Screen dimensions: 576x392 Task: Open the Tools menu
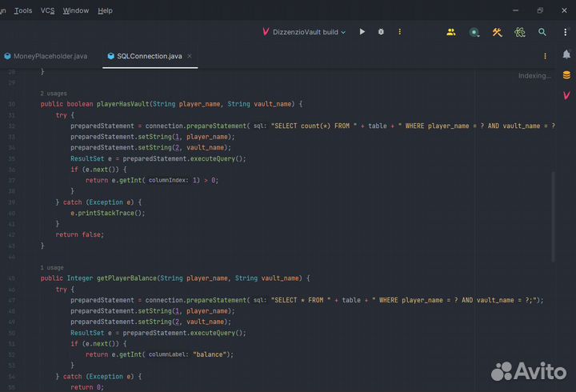tap(24, 10)
